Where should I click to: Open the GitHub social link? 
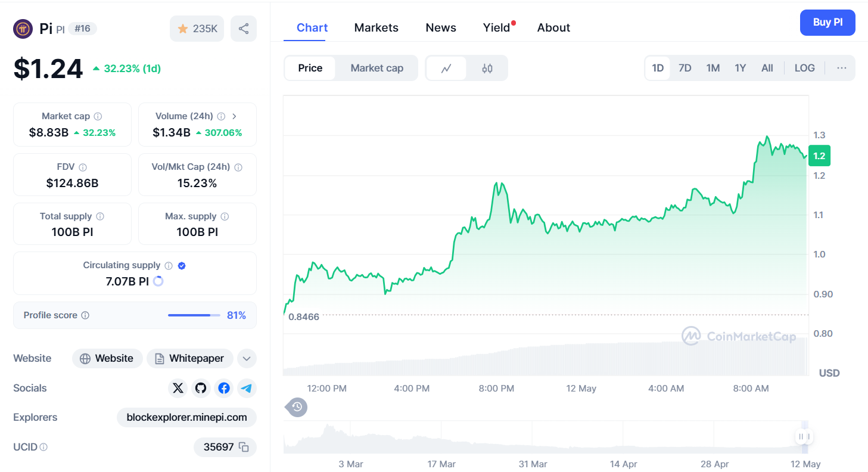click(201, 389)
